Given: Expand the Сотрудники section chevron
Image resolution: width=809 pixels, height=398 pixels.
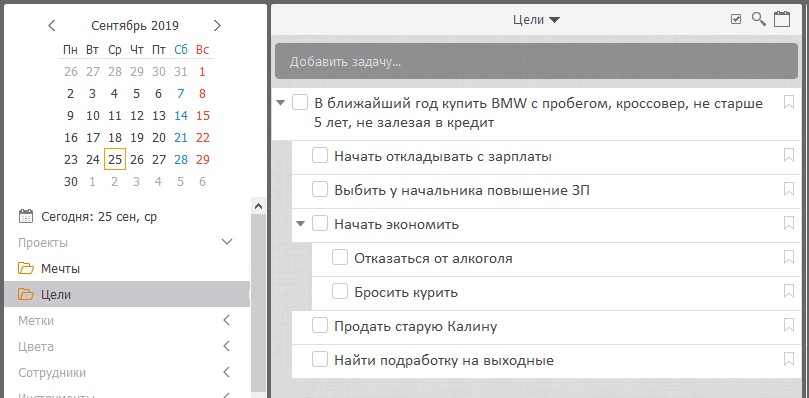Looking at the screenshot, I should pyautogui.click(x=226, y=372).
